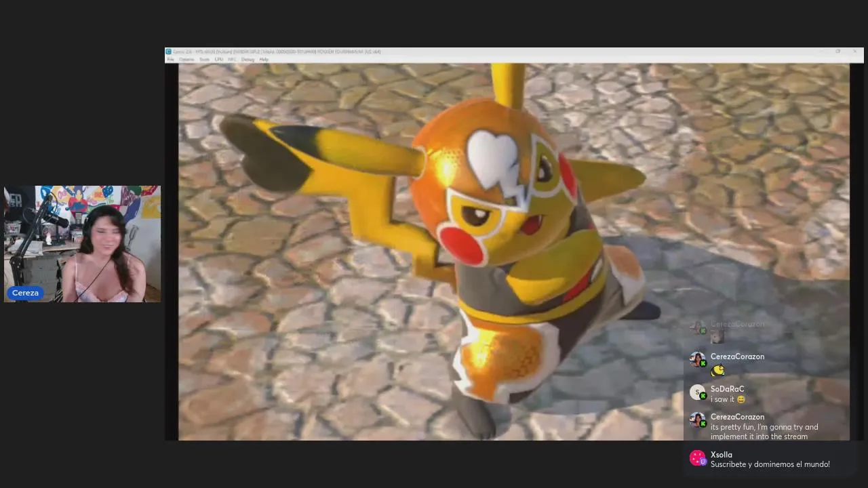Open the CPU menu in Cemu
Screen dimensions: 868x488
click(219, 60)
